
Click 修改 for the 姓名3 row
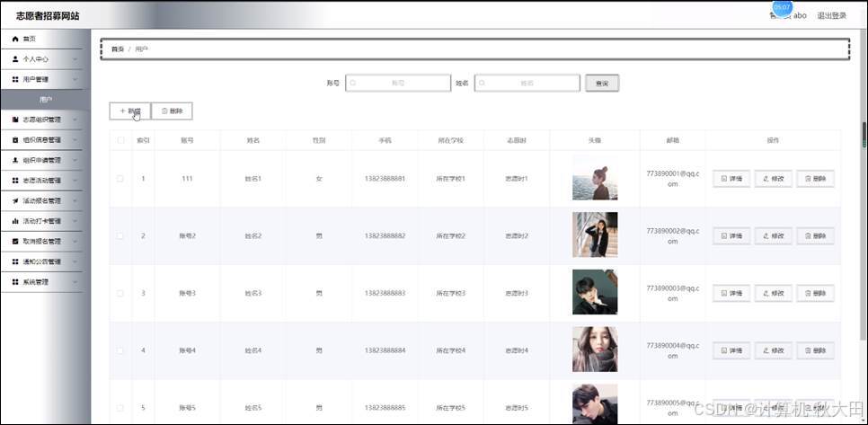(x=774, y=293)
